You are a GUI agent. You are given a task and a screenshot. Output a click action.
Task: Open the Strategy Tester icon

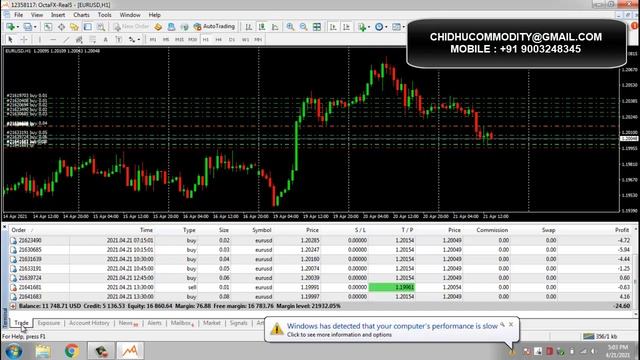(101, 27)
